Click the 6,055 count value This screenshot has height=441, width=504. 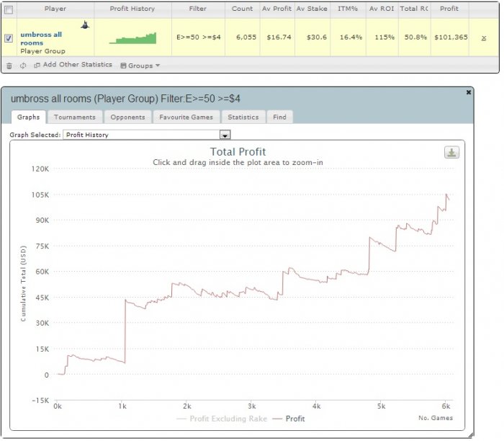(246, 37)
